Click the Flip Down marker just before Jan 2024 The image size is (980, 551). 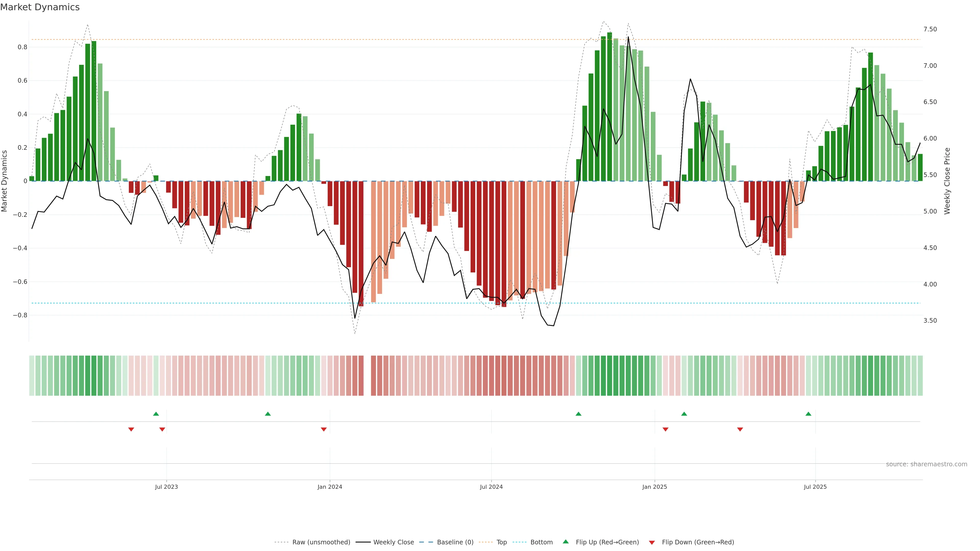[324, 429]
